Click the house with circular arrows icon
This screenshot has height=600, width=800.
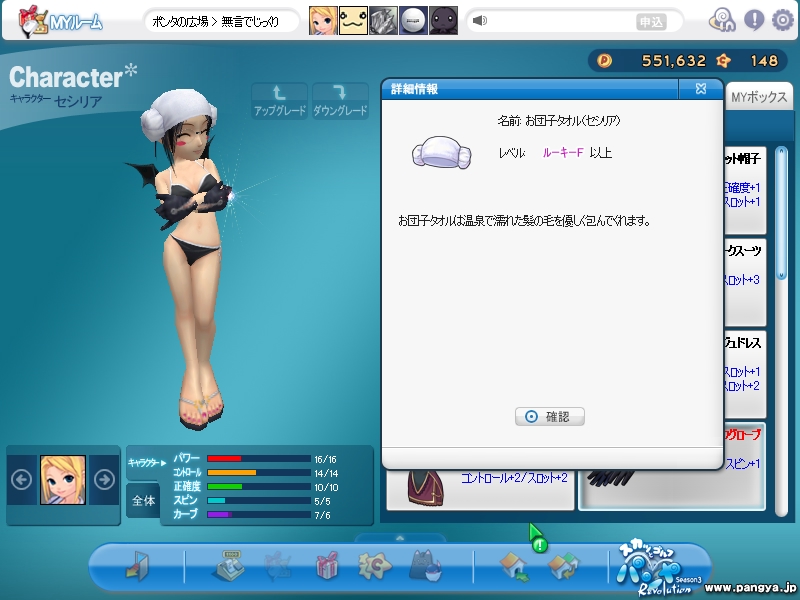point(563,566)
